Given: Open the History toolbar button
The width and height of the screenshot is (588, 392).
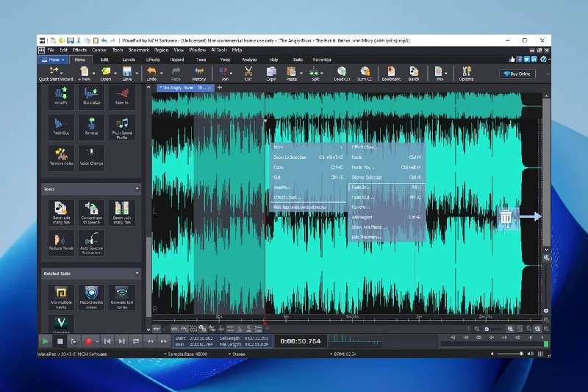Looking at the screenshot, I should tap(199, 74).
